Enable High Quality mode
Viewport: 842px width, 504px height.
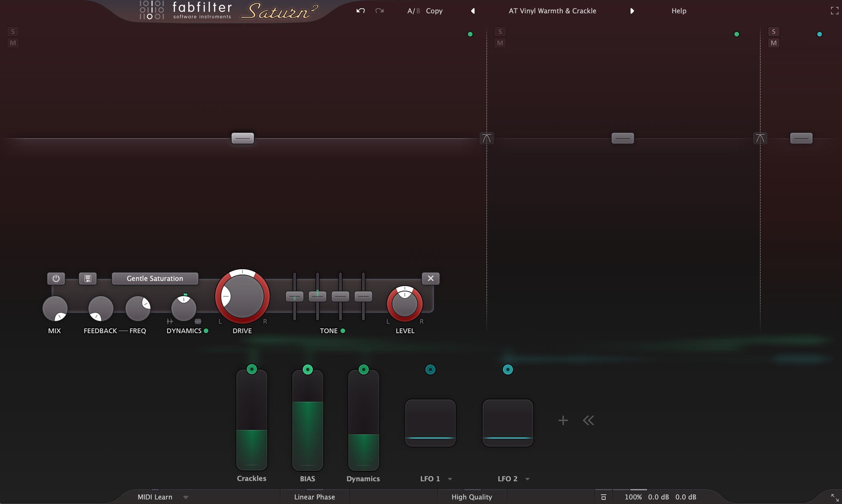(472, 497)
